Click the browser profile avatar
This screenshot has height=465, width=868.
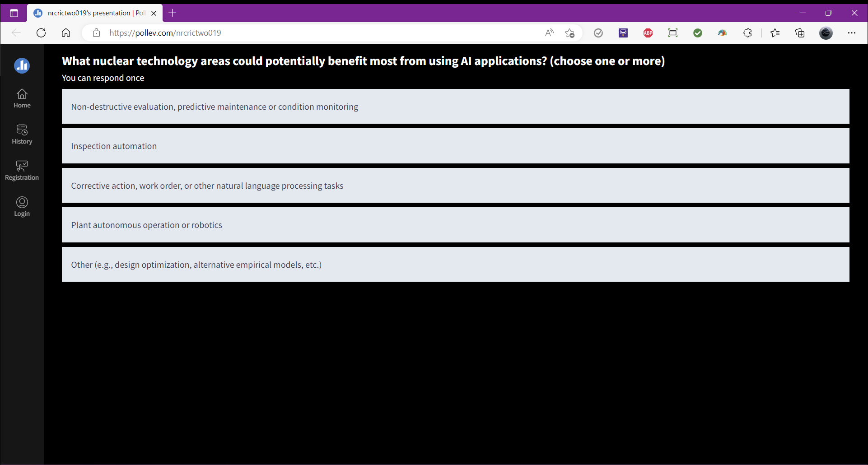click(826, 33)
